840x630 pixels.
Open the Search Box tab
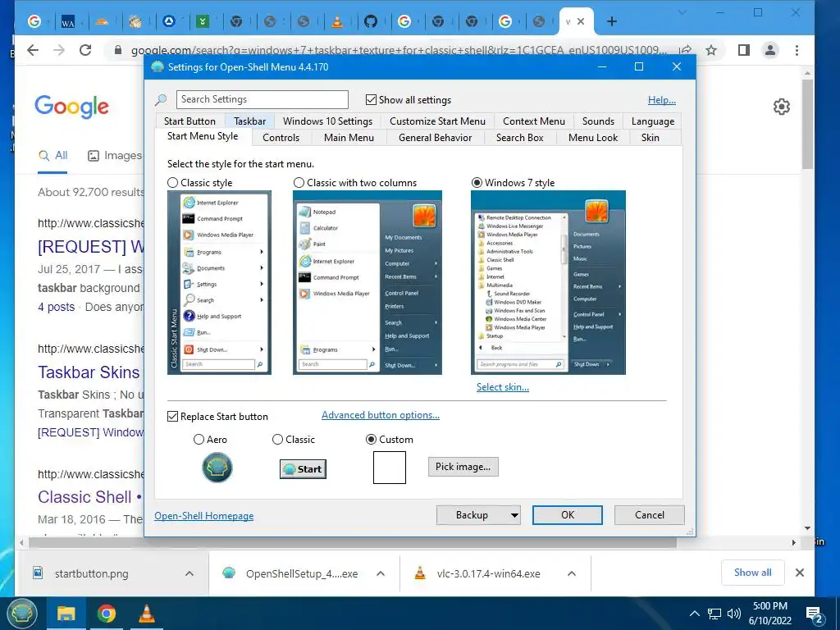click(519, 138)
